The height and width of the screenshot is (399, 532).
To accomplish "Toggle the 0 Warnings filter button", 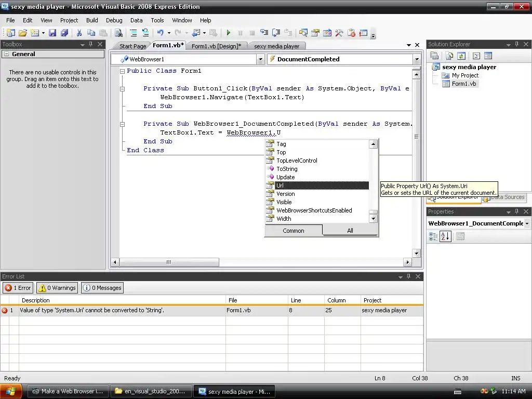I will click(57, 288).
